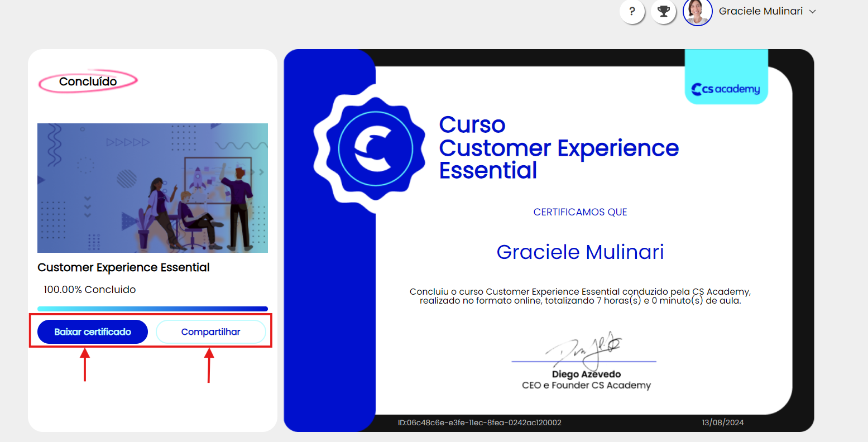Click the Concluído status label
This screenshot has width=868, height=442.
(x=88, y=81)
